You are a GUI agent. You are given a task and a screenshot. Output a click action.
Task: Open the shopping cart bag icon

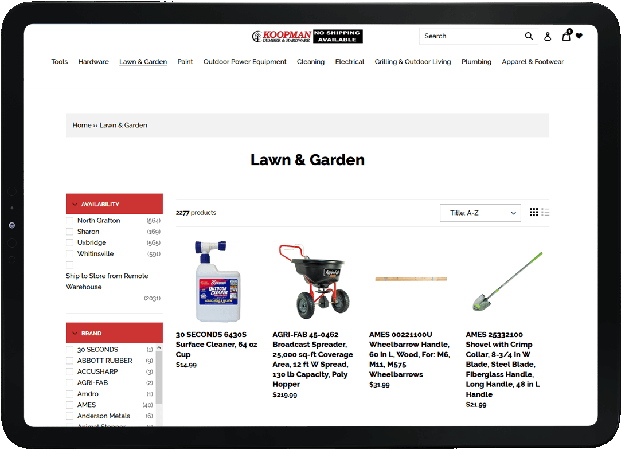coord(566,35)
